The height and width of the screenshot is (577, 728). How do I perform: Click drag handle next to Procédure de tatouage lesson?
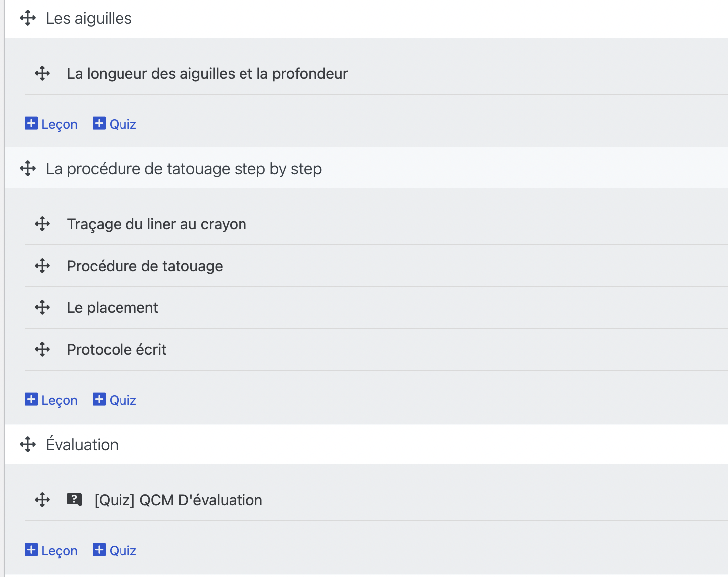(x=42, y=266)
